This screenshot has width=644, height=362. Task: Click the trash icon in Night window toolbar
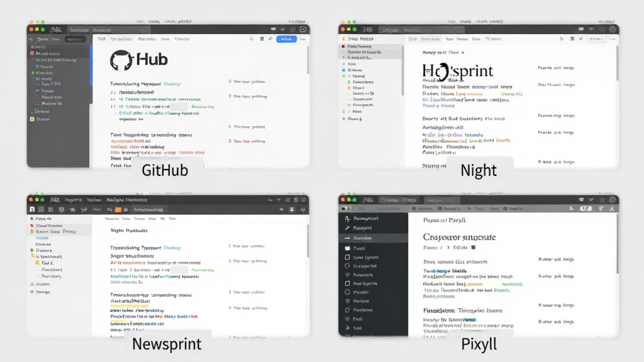(x=572, y=39)
